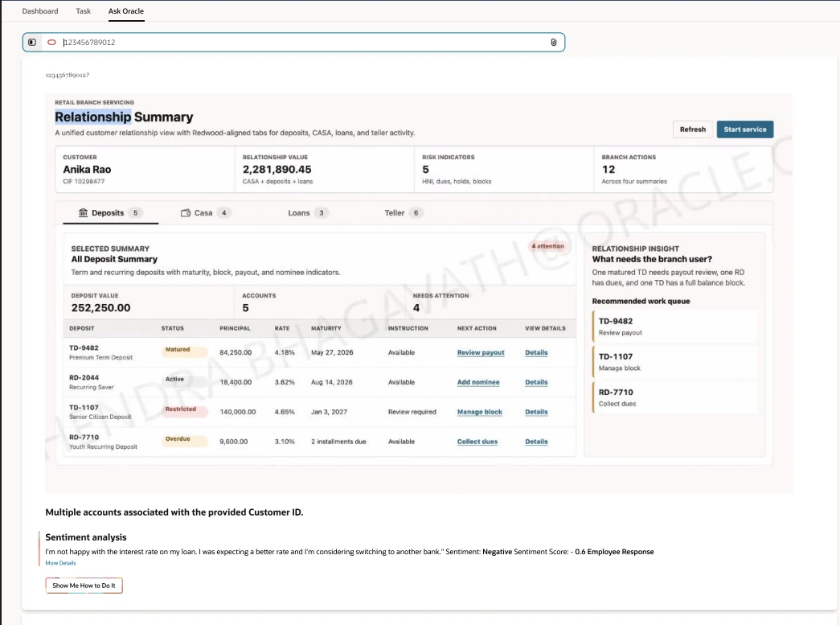840x625 pixels.
Task: Click the Relationship Summary heading
Action: [124, 117]
